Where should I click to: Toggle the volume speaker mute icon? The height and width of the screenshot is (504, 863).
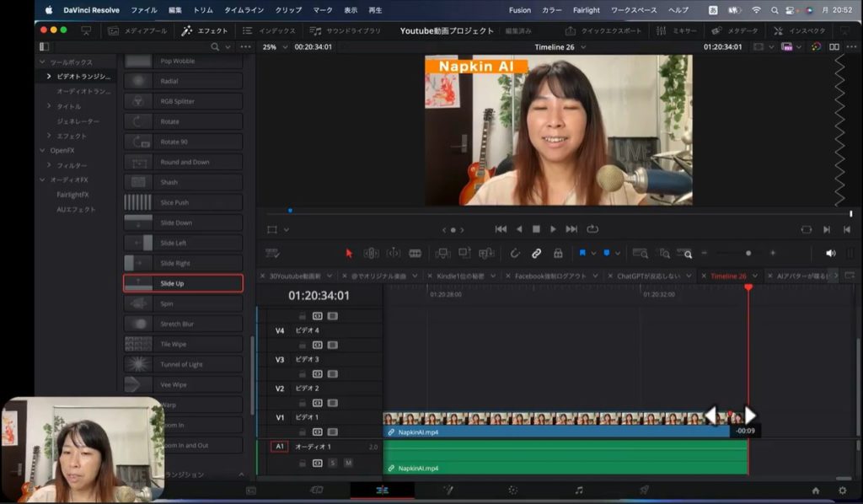click(x=830, y=253)
